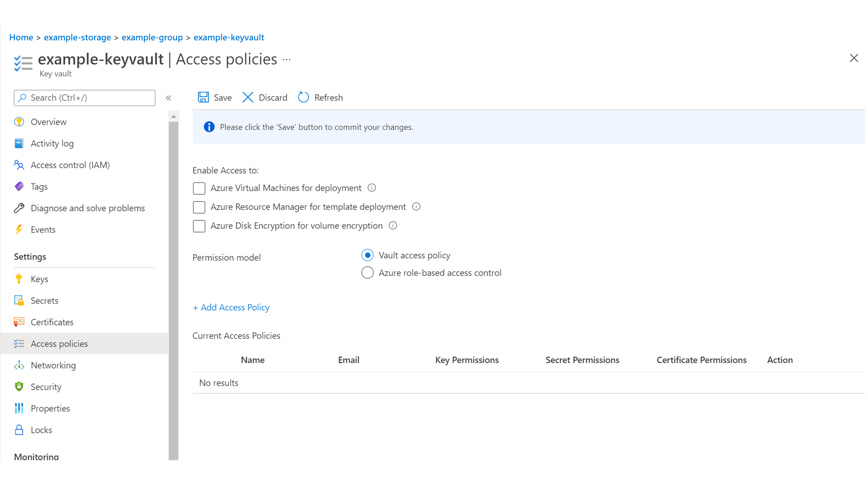Show info for Azure Virtual Machines deployment
Viewport: 868px width, 483px height.
pos(372,188)
